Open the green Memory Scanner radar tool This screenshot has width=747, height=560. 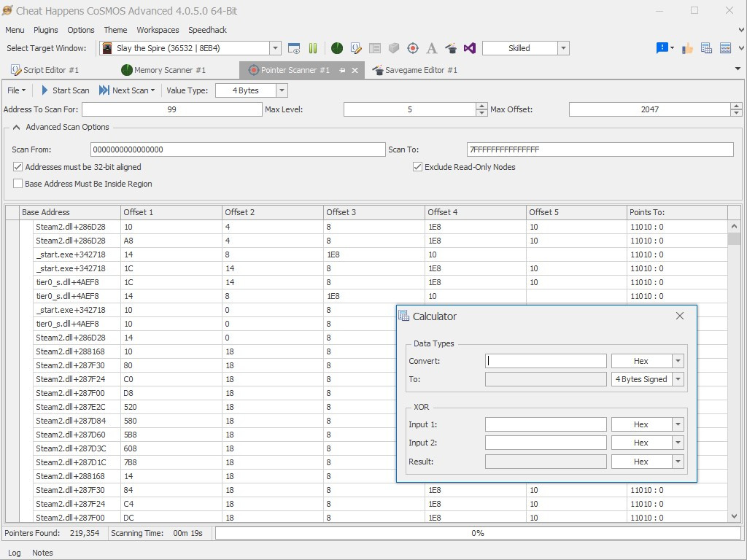pyautogui.click(x=337, y=48)
